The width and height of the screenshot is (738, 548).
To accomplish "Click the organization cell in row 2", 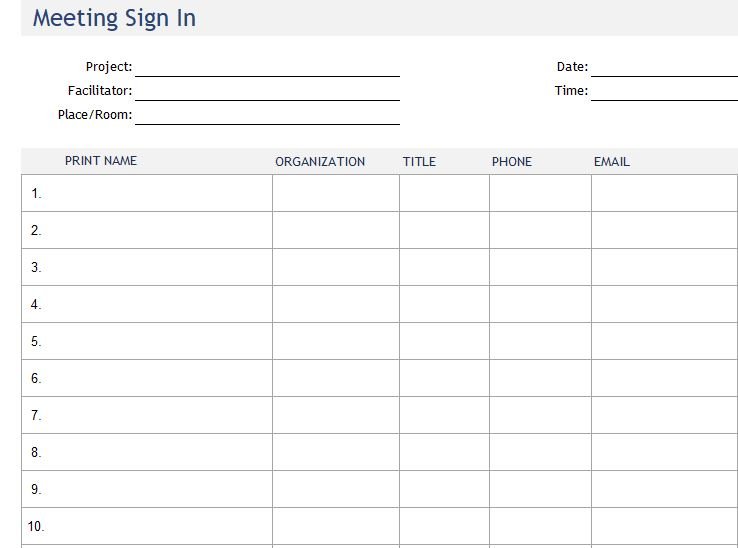I will (336, 230).
